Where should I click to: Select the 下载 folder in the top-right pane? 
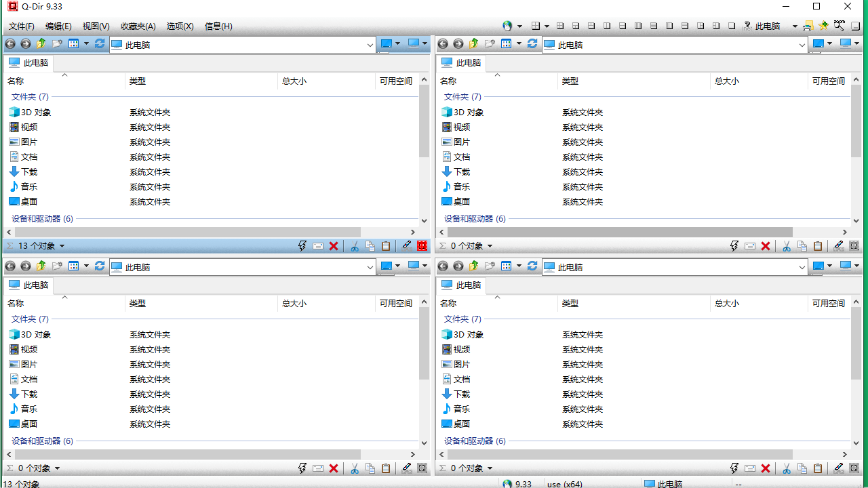pos(462,172)
